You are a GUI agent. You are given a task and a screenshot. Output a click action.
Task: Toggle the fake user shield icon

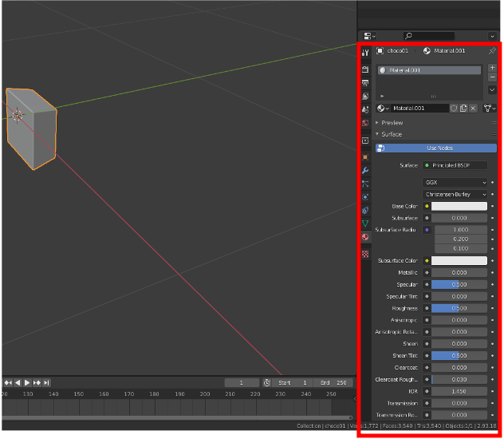point(454,108)
